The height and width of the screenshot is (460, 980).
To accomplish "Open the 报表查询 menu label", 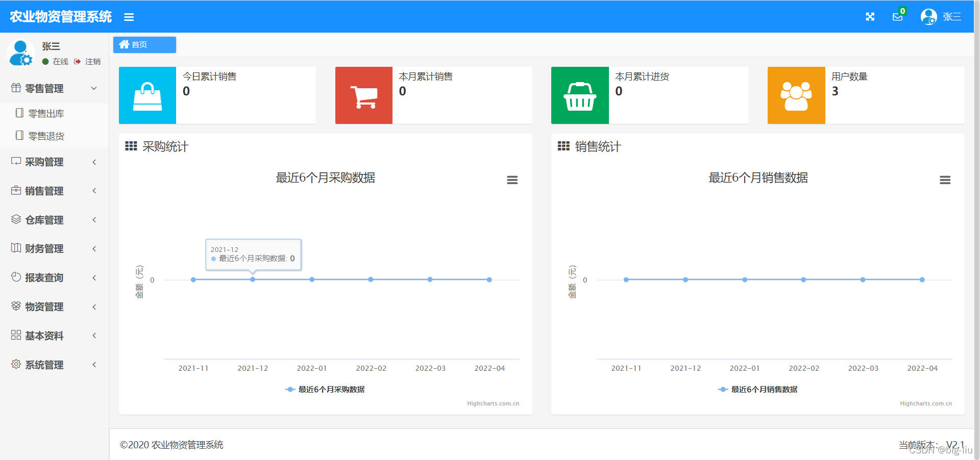I will coord(44,278).
